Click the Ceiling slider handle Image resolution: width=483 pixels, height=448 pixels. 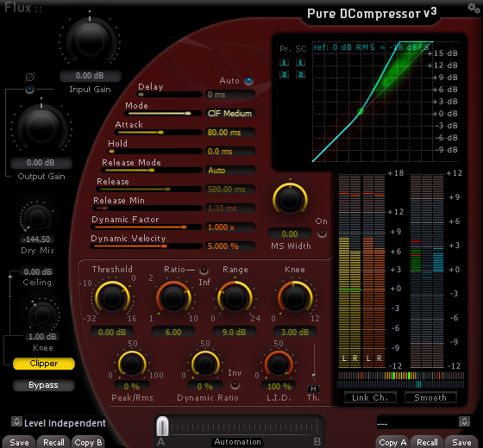pos(10,277)
